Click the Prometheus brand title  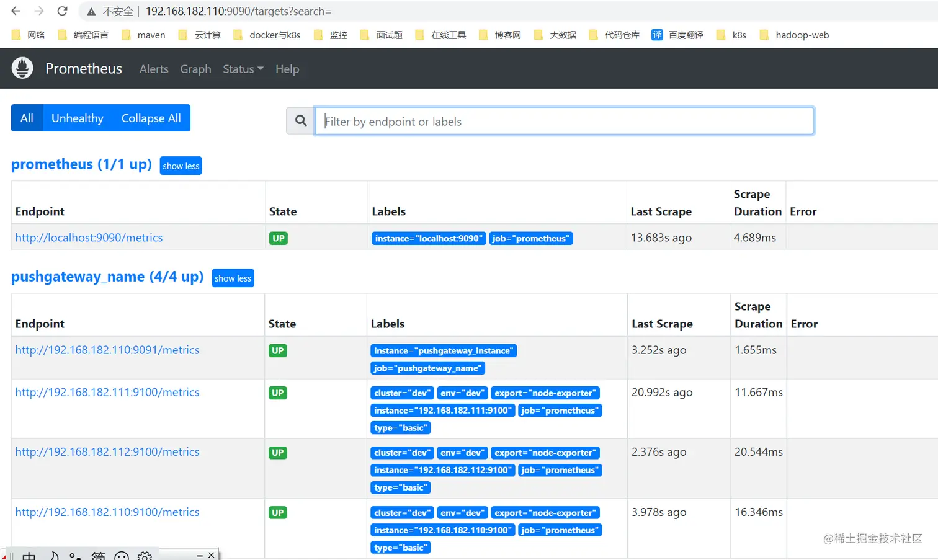(84, 68)
